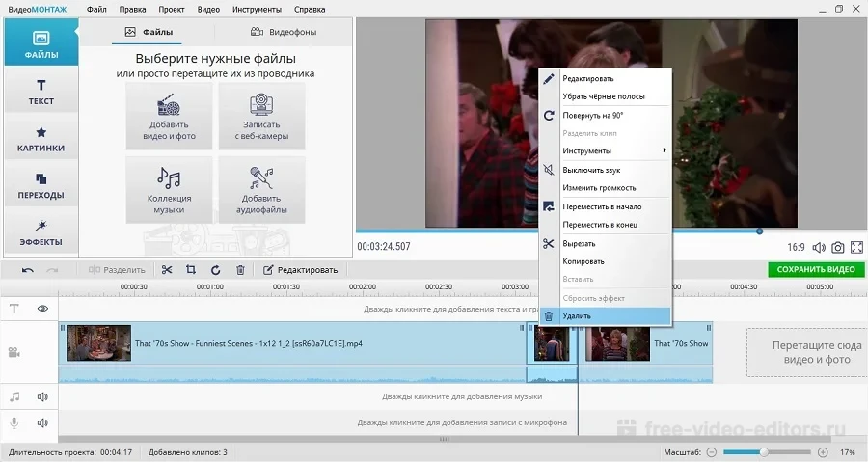Open the Инструменты menu in the menu bar

[257, 9]
